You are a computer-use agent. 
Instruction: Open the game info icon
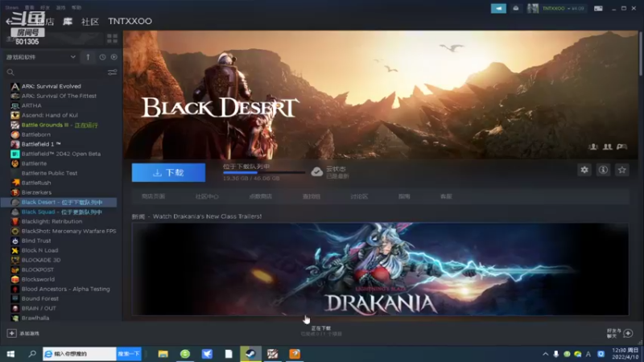603,170
